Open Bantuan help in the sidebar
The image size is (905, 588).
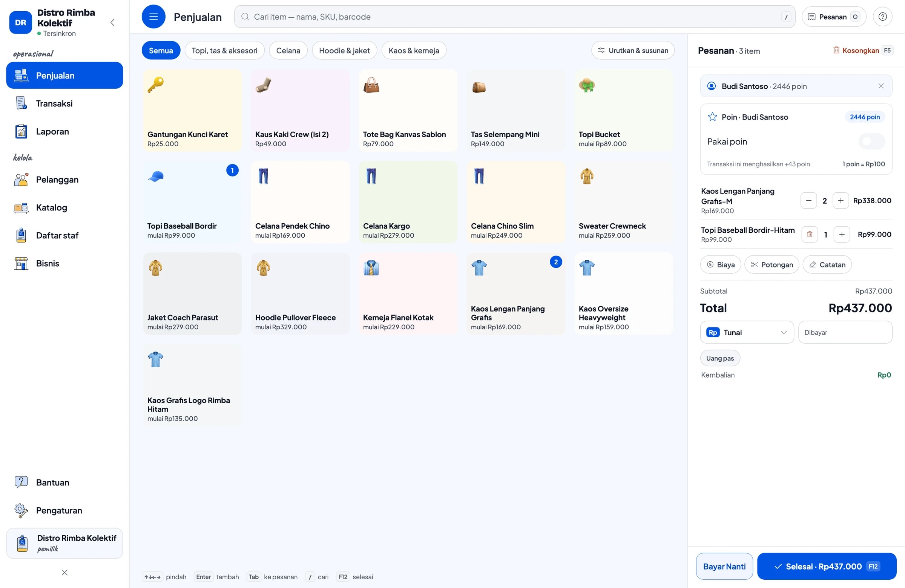pos(64,482)
